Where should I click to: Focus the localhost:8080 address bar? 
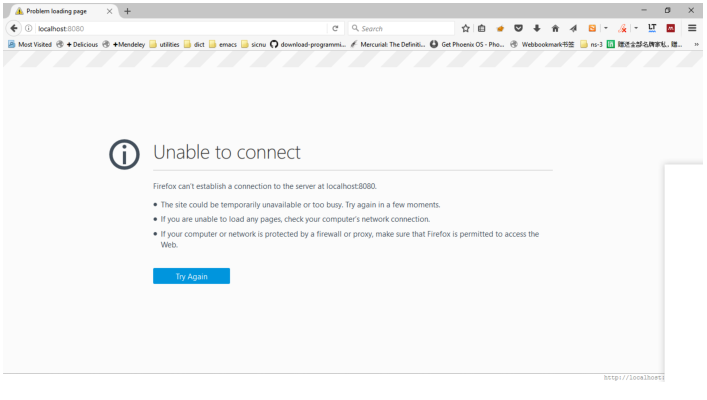tap(180, 28)
